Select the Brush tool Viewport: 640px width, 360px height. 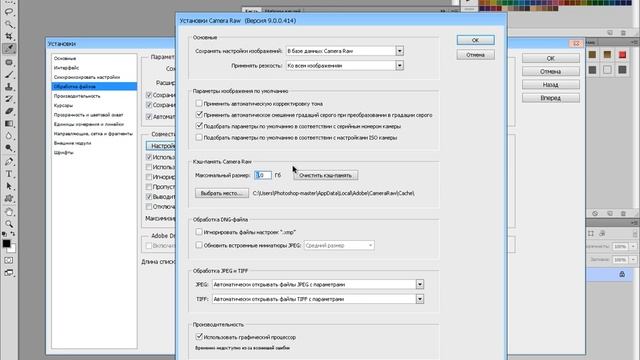(9, 75)
